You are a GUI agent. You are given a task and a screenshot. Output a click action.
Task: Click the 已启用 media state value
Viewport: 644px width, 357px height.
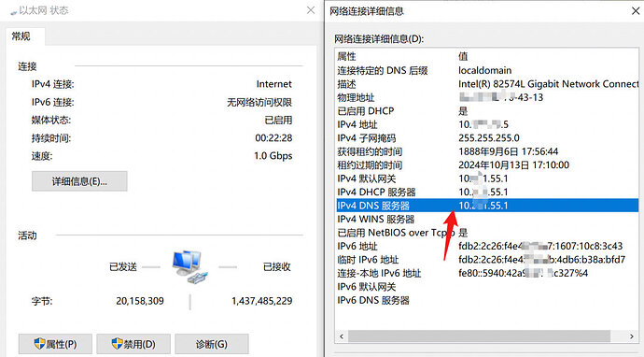coord(278,121)
